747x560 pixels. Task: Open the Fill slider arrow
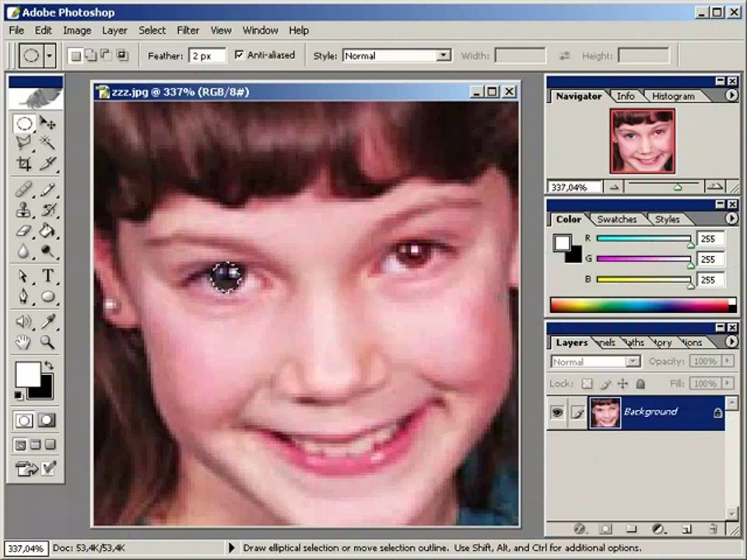coord(728,383)
